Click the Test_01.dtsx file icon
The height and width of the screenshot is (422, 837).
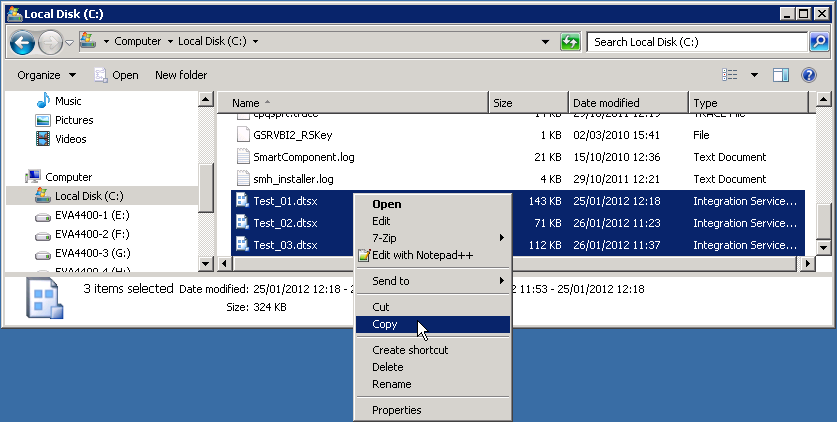(x=242, y=201)
